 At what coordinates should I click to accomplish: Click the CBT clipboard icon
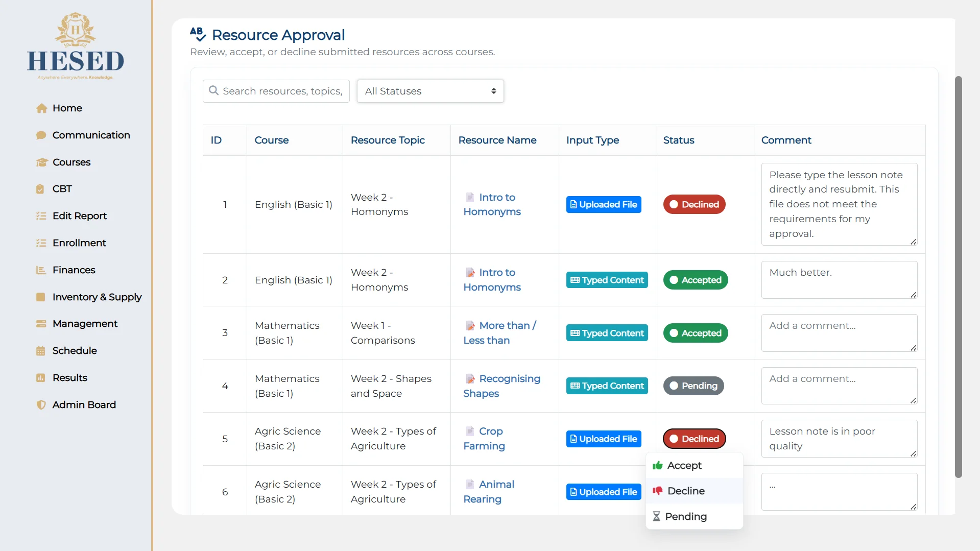pos(40,189)
